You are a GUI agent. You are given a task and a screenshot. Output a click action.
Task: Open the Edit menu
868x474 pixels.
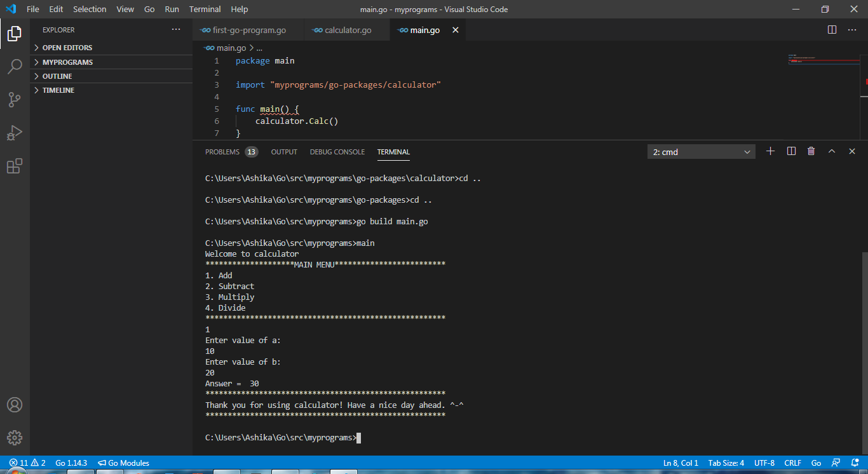56,9
